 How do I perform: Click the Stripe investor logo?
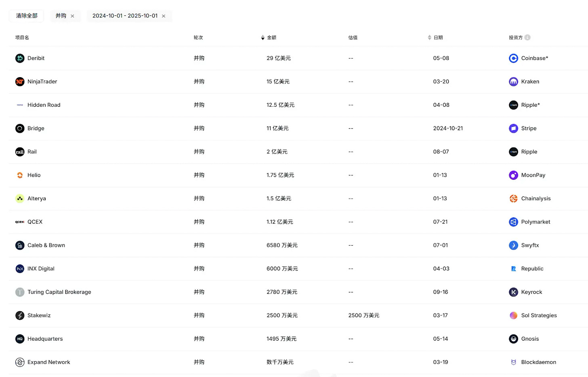click(x=513, y=128)
